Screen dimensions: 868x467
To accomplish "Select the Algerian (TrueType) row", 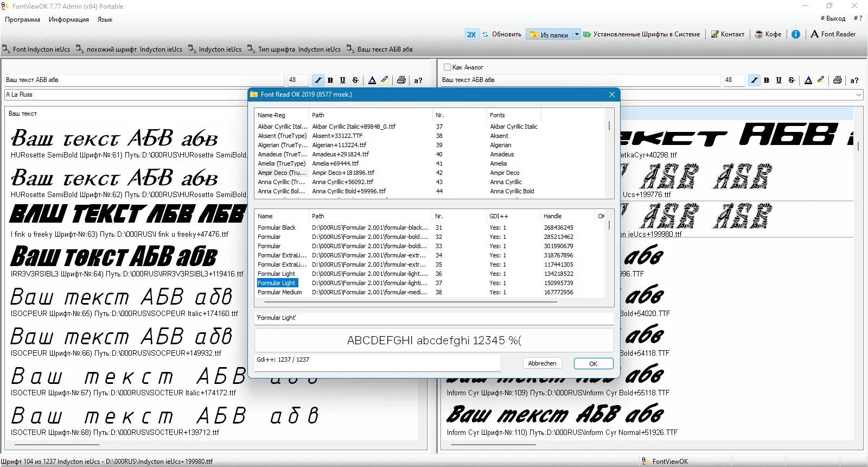I will coord(431,145).
